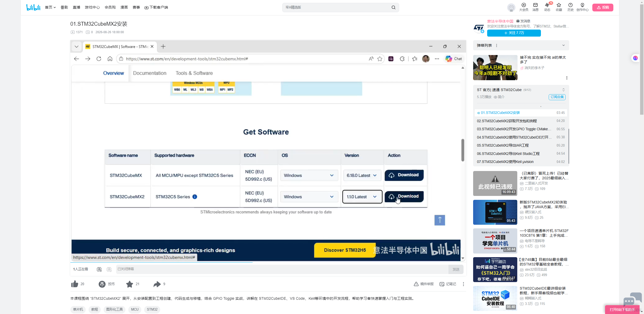Open 首页 dropdown in navigation
644x314 pixels.
pyautogui.click(x=50, y=7)
